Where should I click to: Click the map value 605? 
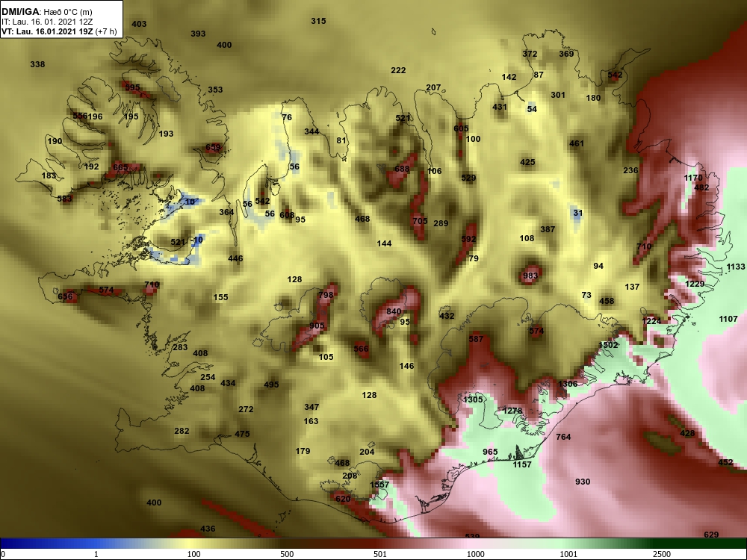(x=461, y=128)
